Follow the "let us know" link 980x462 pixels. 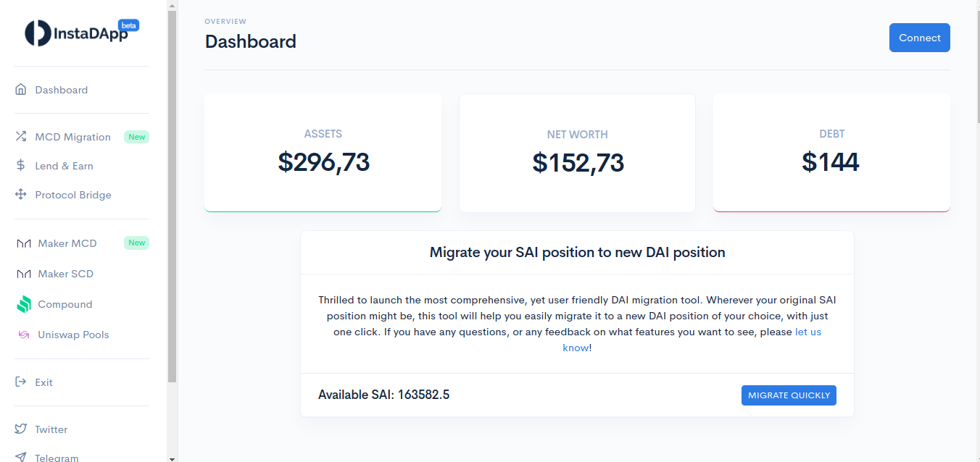pos(807,332)
